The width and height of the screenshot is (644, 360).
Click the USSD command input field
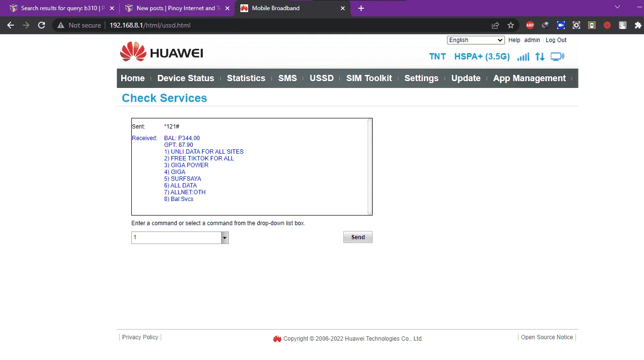(x=176, y=238)
